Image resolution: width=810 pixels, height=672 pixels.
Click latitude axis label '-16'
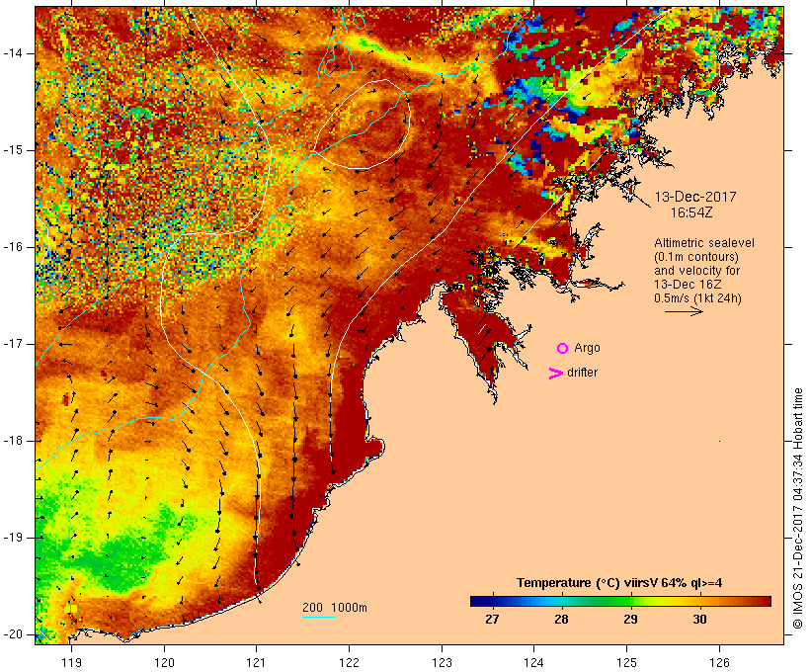click(x=13, y=247)
